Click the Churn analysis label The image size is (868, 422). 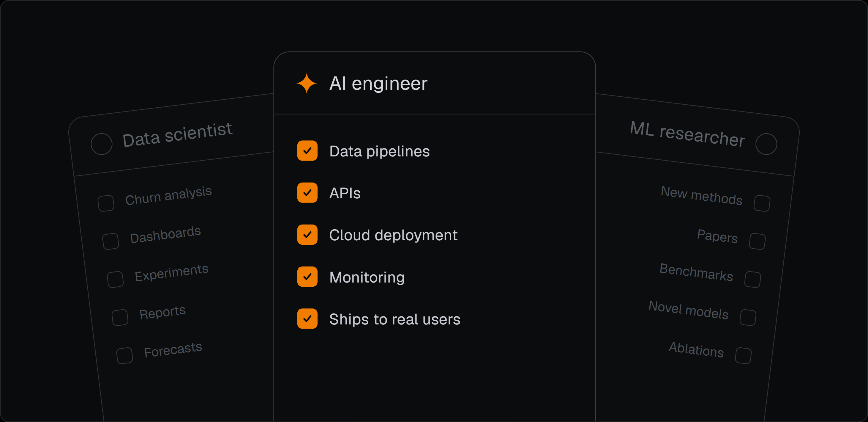[168, 196]
